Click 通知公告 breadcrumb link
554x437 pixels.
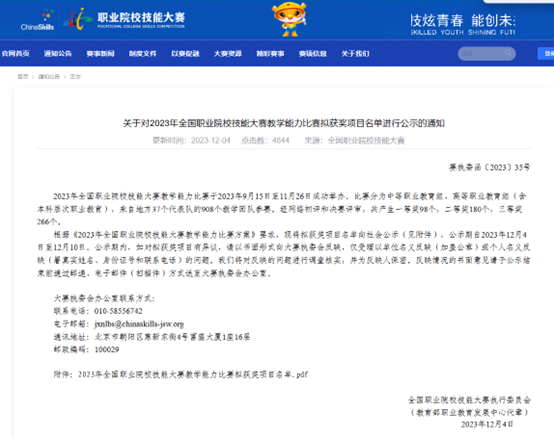pyautogui.click(x=49, y=77)
